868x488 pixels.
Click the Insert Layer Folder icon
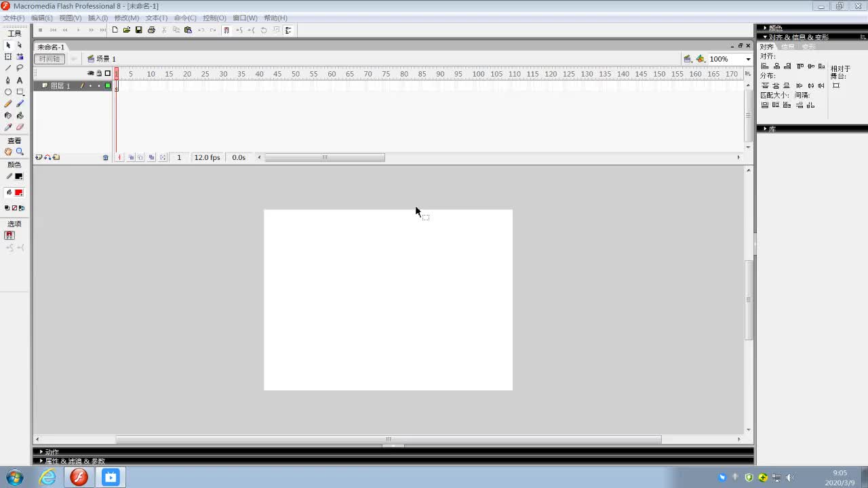click(x=56, y=157)
